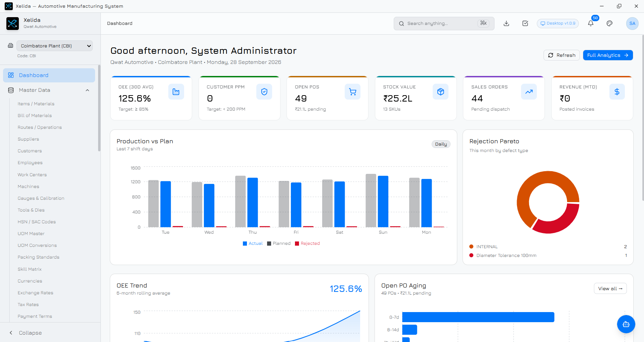Open Tools & Dies
Screen dimensions: 644x342
pos(31,210)
